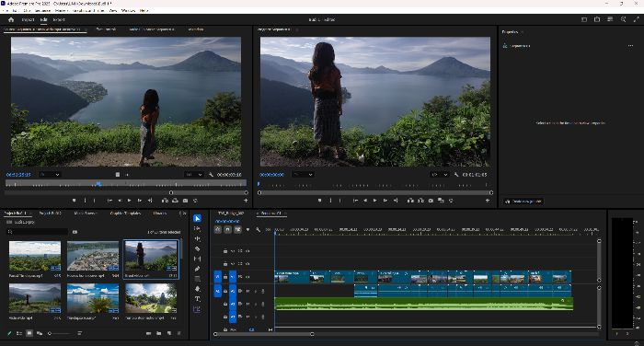This screenshot has width=644, height=346.
Task: Step forward one frame in Source monitor
Action: 140,201
